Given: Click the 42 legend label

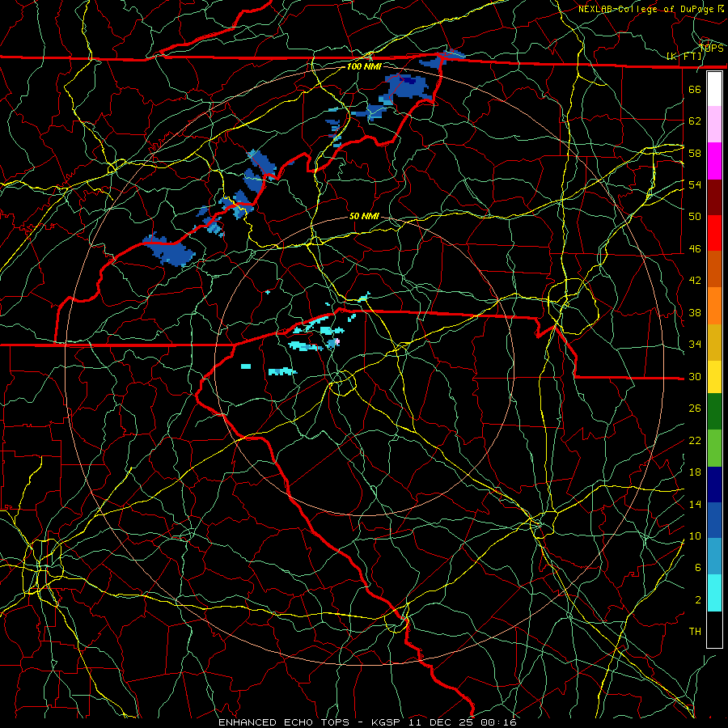Looking at the screenshot, I should tap(695, 281).
